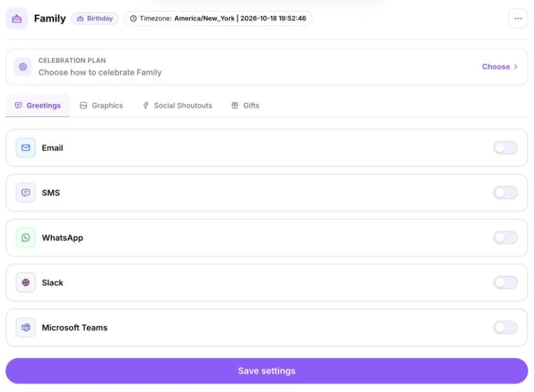Turn on the SMS toggle switch
This screenshot has width=534, height=392.
pos(506,193)
